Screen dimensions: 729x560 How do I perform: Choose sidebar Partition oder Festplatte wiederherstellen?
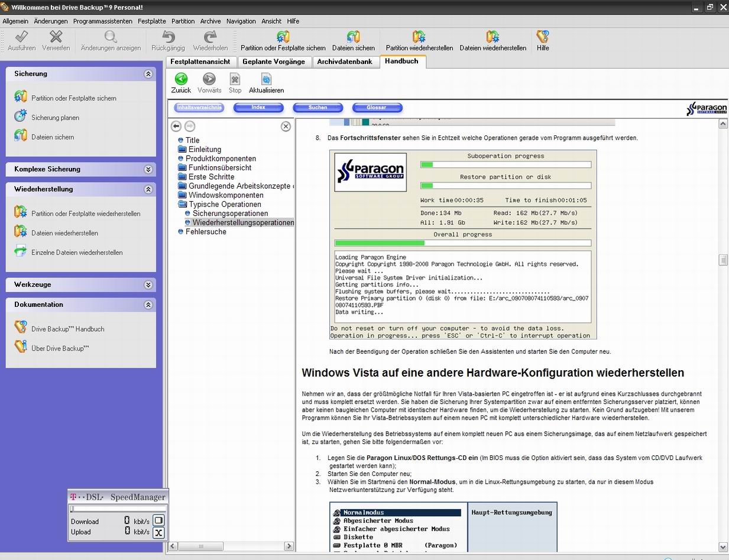point(86,213)
